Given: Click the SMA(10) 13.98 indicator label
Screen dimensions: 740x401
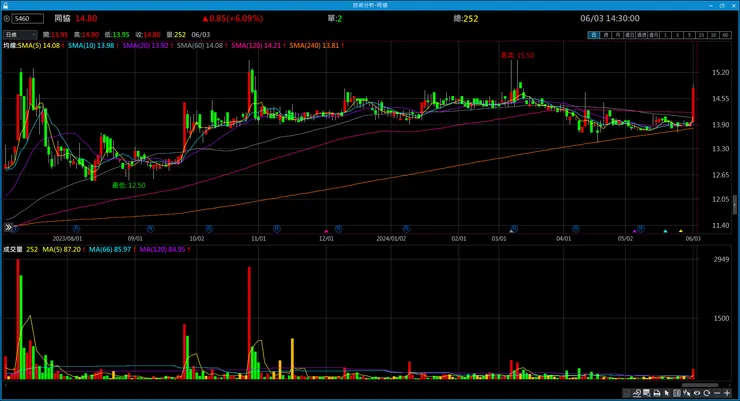Looking at the screenshot, I should click(93, 45).
